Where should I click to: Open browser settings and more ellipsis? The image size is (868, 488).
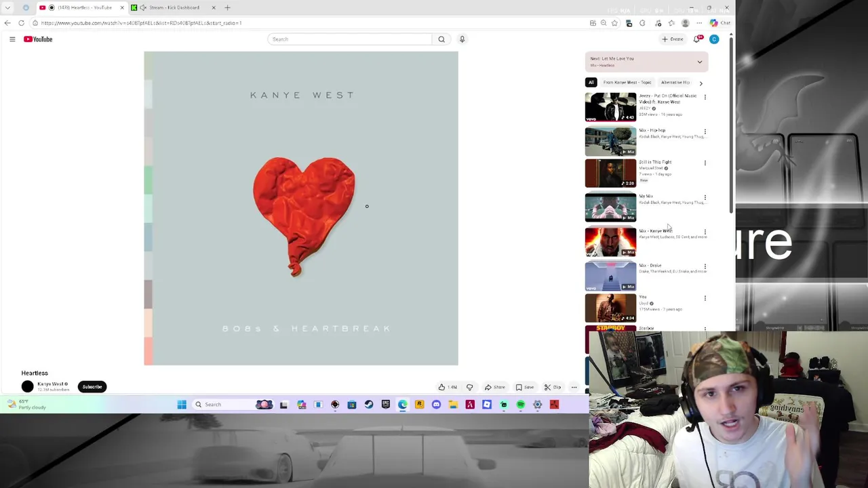pos(699,23)
